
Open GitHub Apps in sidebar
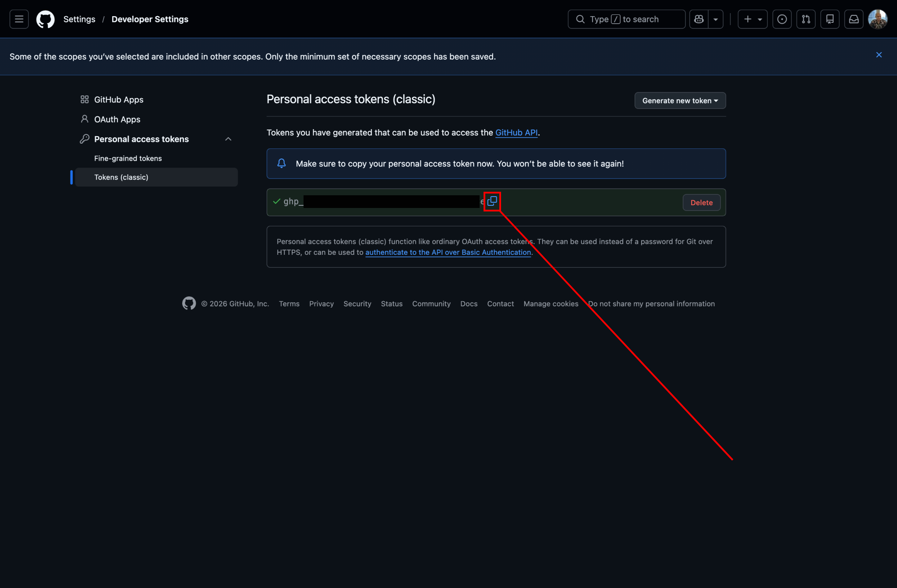156,100
